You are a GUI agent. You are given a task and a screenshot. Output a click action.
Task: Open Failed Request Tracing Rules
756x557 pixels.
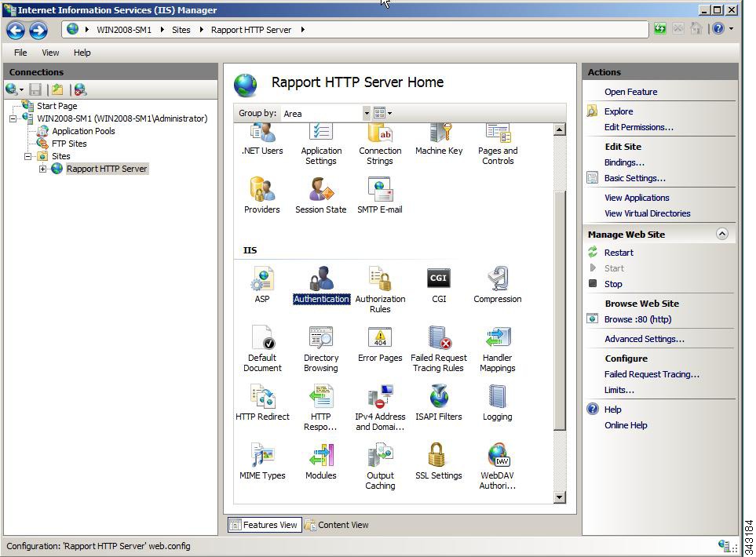coord(439,348)
